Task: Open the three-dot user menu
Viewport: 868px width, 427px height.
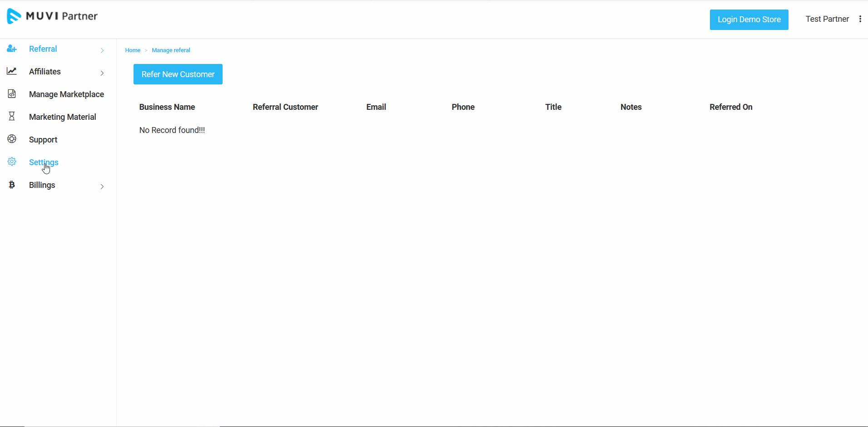Action: (860, 19)
